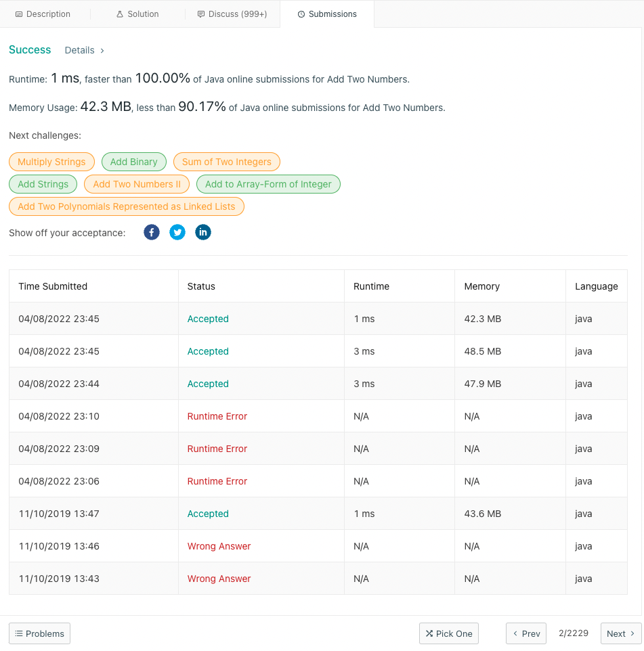Open the Discuss (999+) tab
The image size is (644, 651).
[232, 14]
